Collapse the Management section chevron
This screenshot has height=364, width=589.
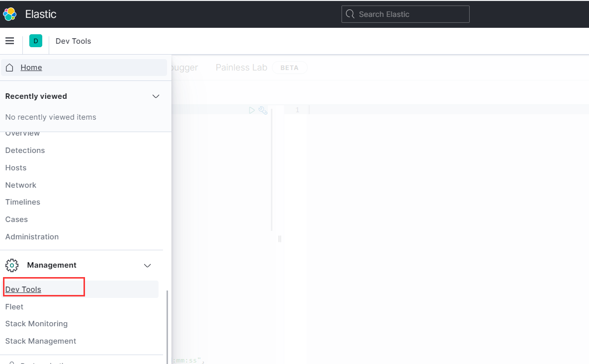pos(147,266)
